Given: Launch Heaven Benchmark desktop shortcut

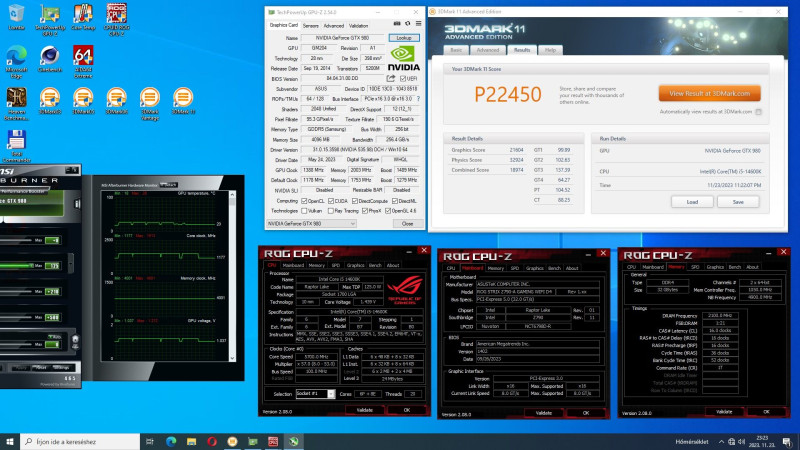Looking at the screenshot, I should [16, 104].
